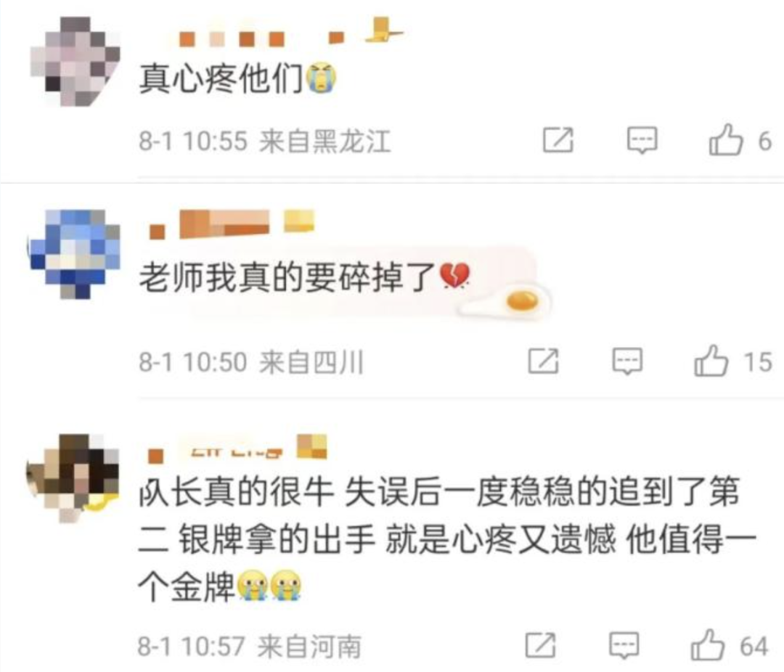
Task: Repost the comment from 河南
Action: (x=541, y=645)
